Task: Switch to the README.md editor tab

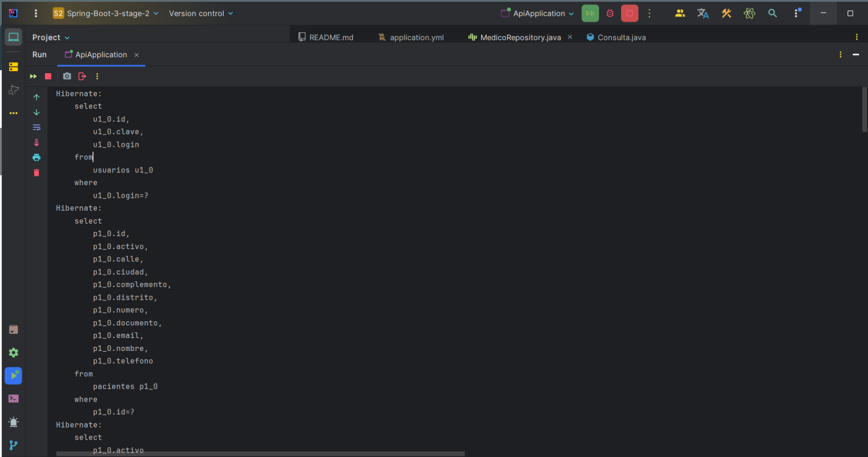Action: [x=326, y=37]
